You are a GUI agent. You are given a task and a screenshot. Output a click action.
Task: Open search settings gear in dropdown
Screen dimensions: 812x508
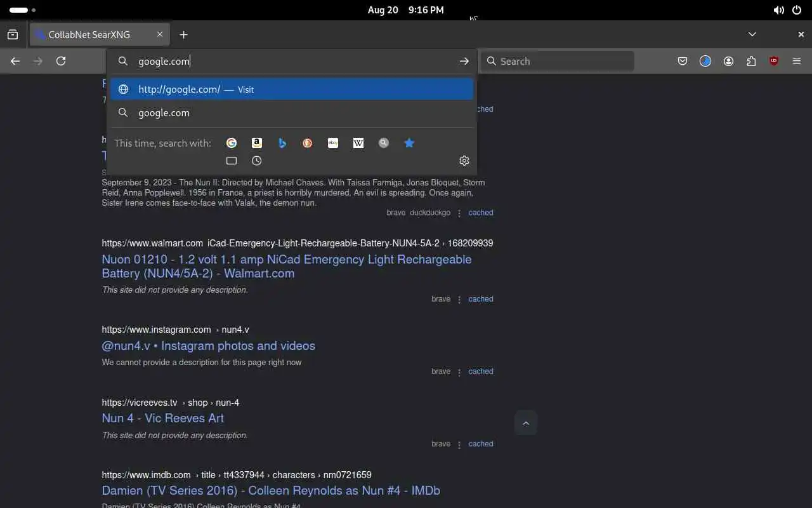[464, 161]
